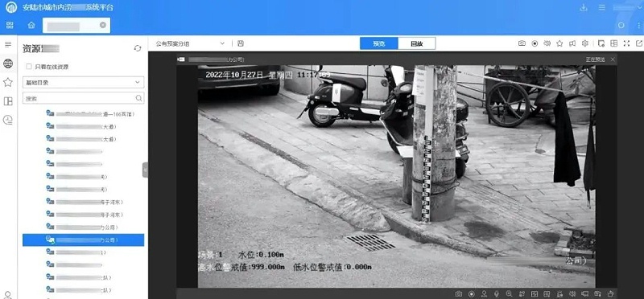644x299 pixels.
Task: Click the resource 搜索 search field
Action: [x=84, y=98]
